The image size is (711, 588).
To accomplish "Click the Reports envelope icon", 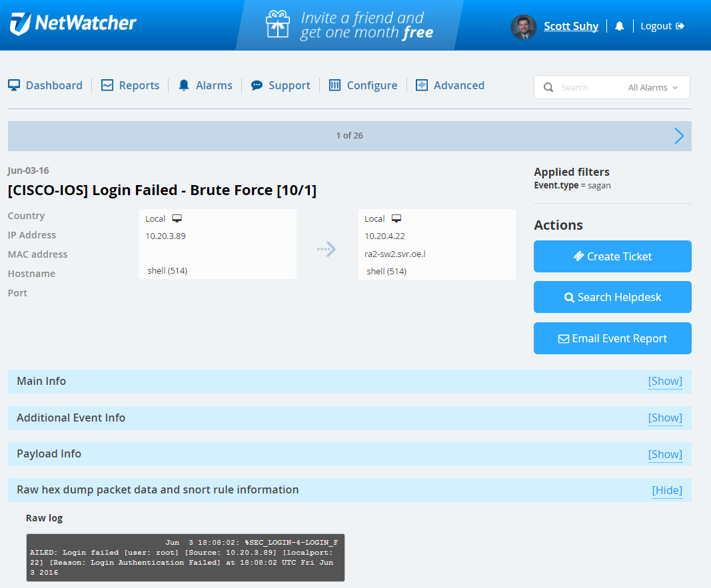I will pos(107,85).
